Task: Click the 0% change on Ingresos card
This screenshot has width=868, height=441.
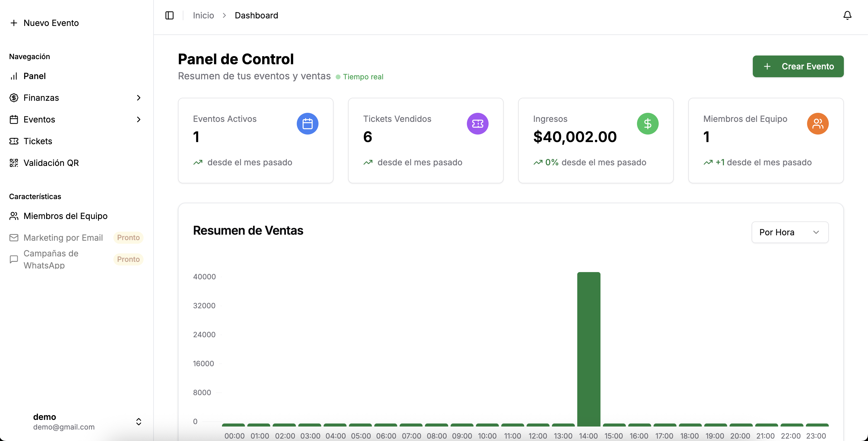Action: (x=552, y=162)
